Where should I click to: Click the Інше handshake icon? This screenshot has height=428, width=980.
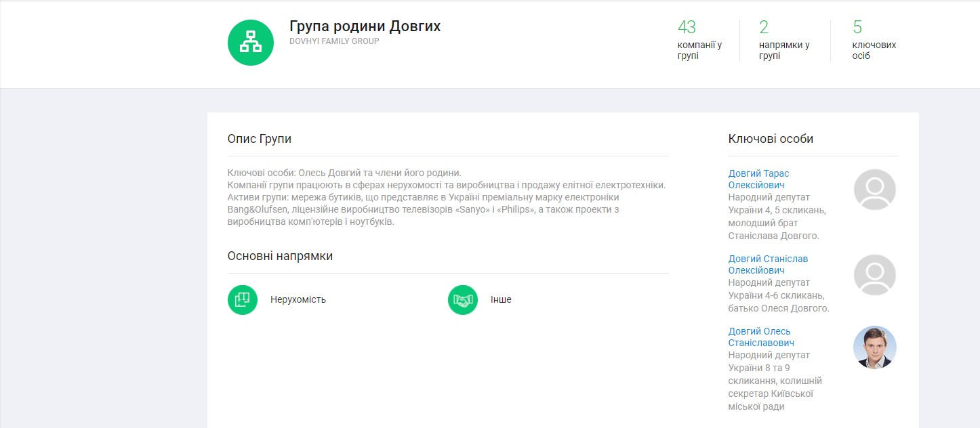pos(463,299)
